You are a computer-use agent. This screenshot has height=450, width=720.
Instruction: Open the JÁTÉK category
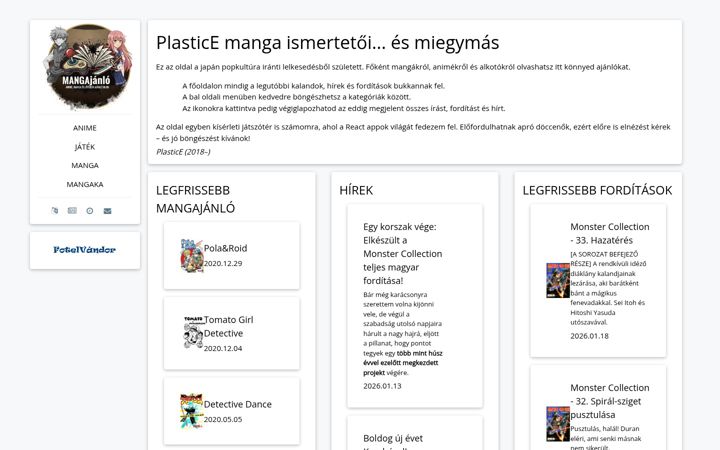click(x=85, y=147)
